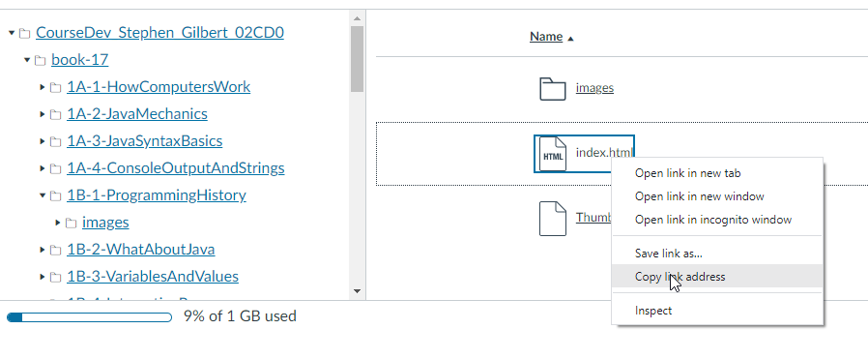Collapse the 1B-1-ProgrammingHistory folder

[43, 195]
